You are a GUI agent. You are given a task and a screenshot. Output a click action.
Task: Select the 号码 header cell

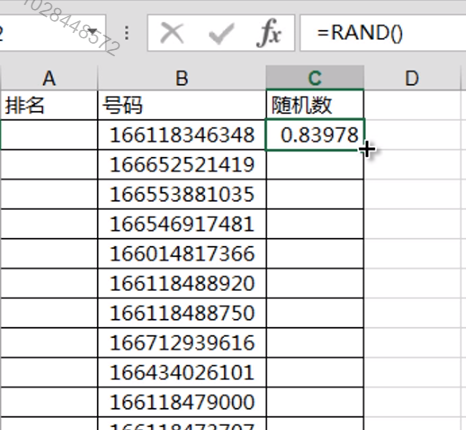coord(182,105)
